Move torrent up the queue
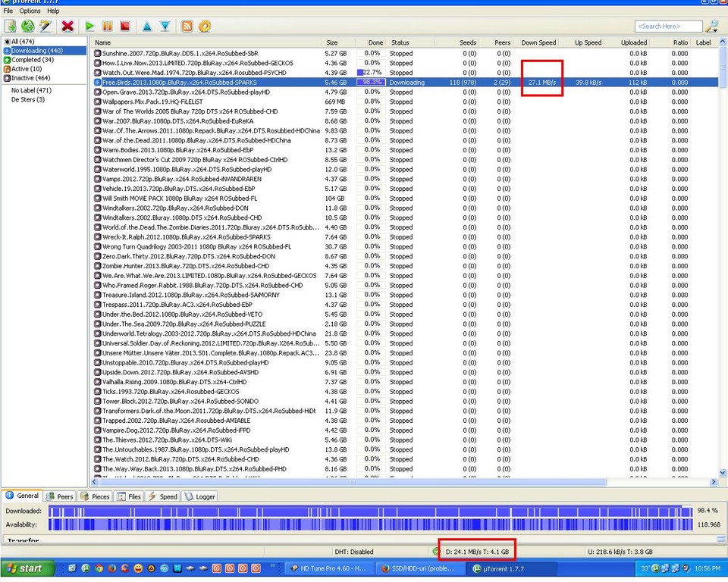Viewport: 728px width, 582px height. pos(147,26)
